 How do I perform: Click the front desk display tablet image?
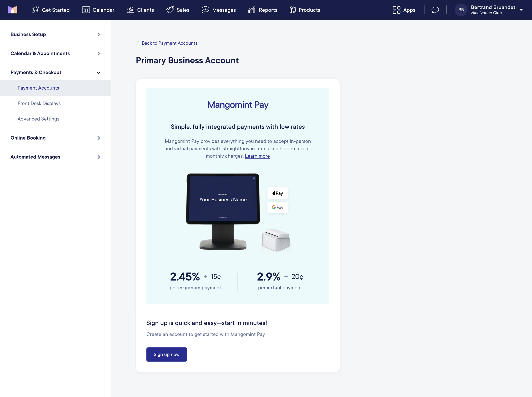[223, 212]
